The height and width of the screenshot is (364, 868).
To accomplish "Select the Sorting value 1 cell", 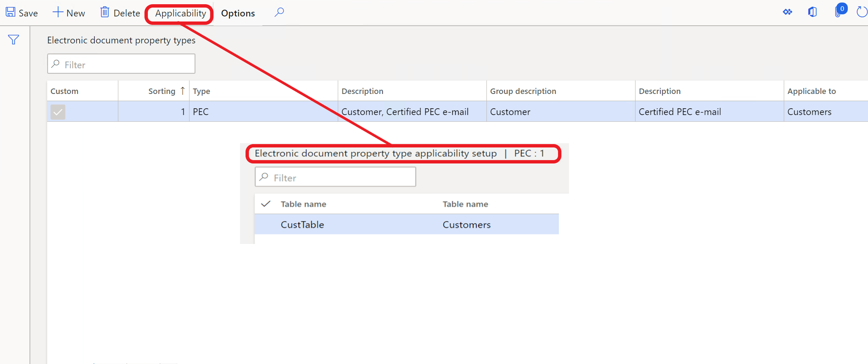I will point(154,112).
